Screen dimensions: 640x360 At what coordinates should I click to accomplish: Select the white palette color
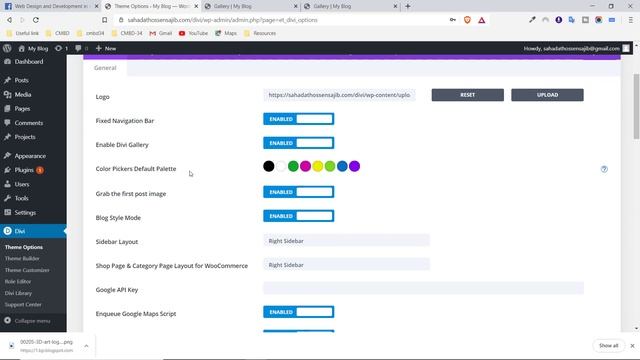tap(281, 166)
